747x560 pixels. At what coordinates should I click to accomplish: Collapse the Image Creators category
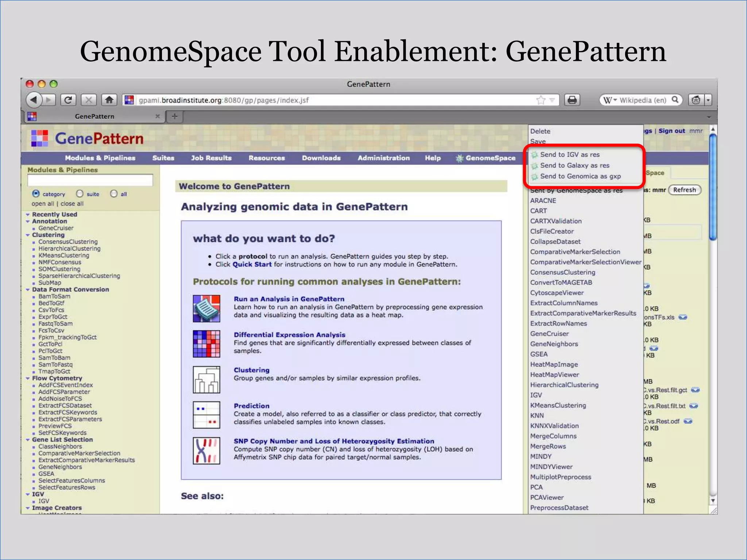[x=28, y=508]
